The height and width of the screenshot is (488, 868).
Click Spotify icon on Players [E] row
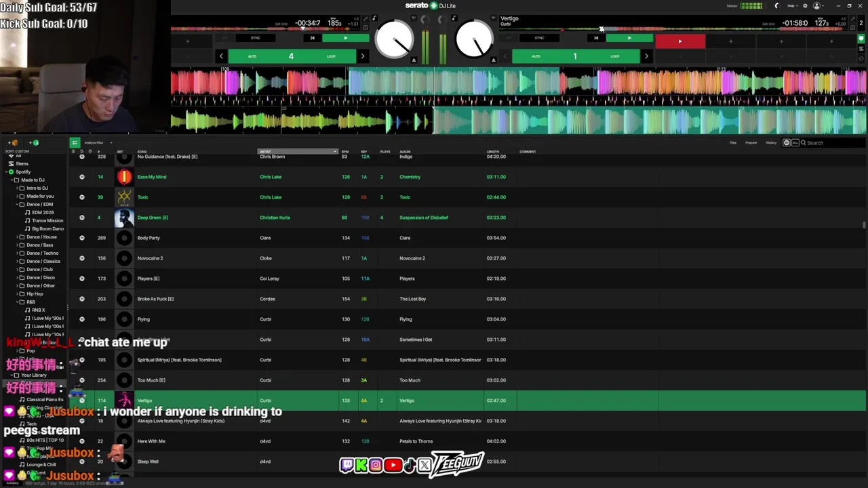(x=82, y=279)
